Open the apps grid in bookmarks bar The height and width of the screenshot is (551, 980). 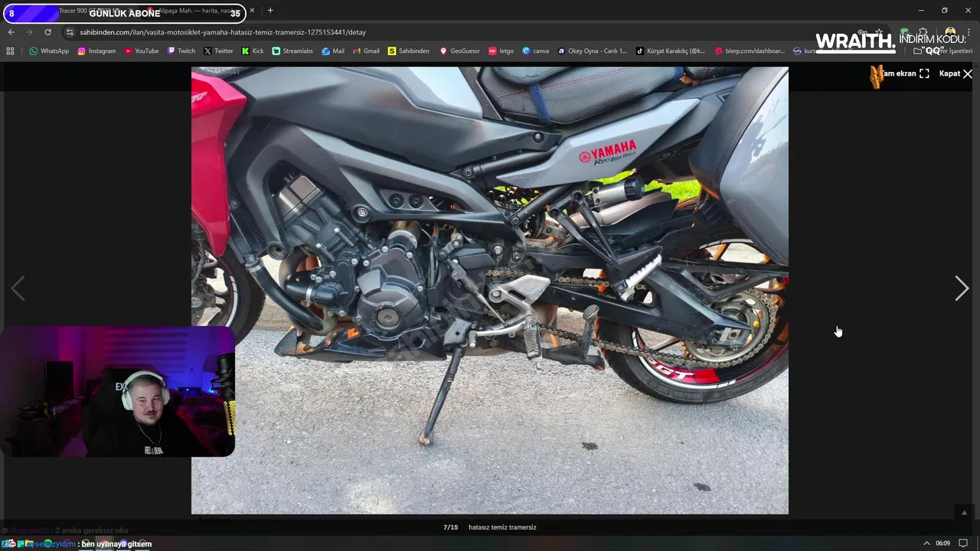pyautogui.click(x=10, y=51)
